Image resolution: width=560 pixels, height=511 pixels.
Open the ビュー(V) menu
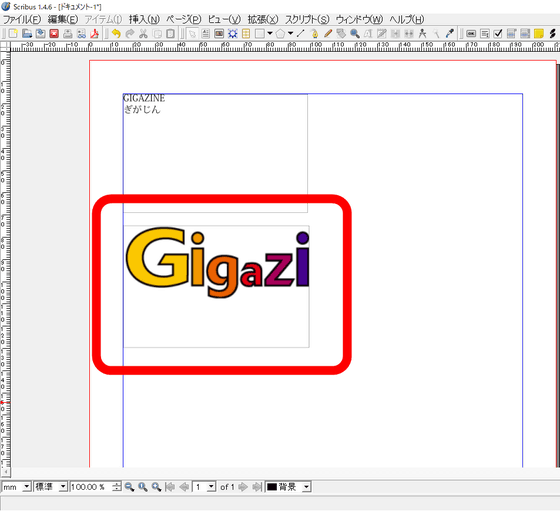(x=224, y=19)
